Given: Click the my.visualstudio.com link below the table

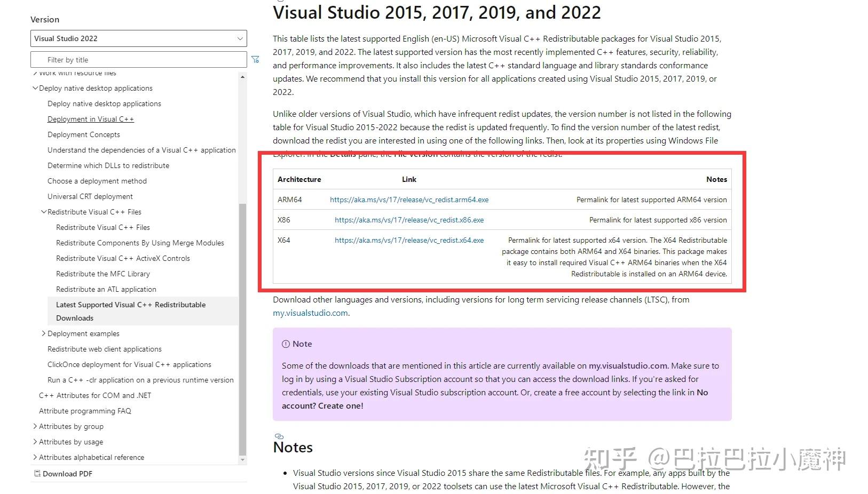Looking at the screenshot, I should (310, 313).
